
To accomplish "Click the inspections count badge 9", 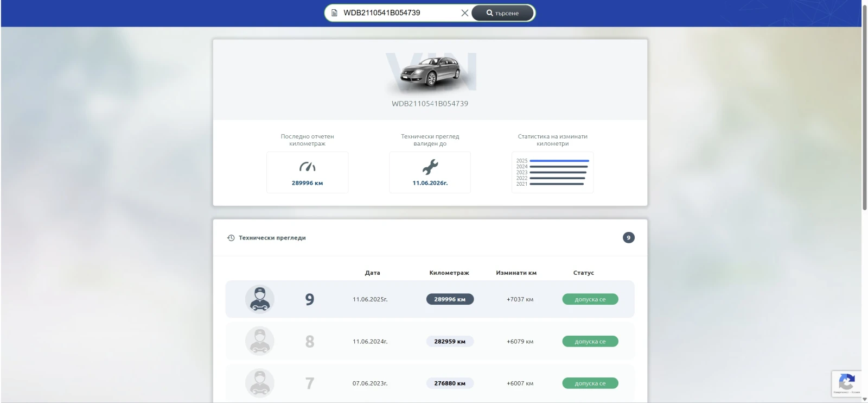I will [x=628, y=238].
